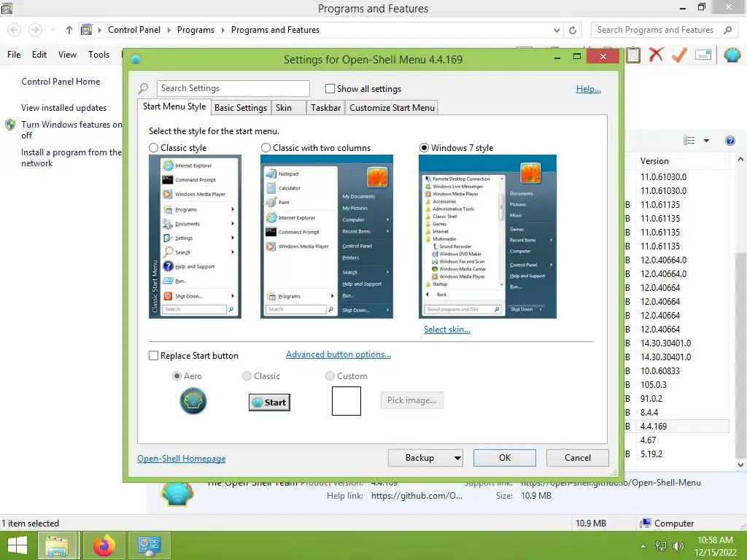Open File Explorer from the taskbar
Screen dimensions: 747x560
coord(57,545)
